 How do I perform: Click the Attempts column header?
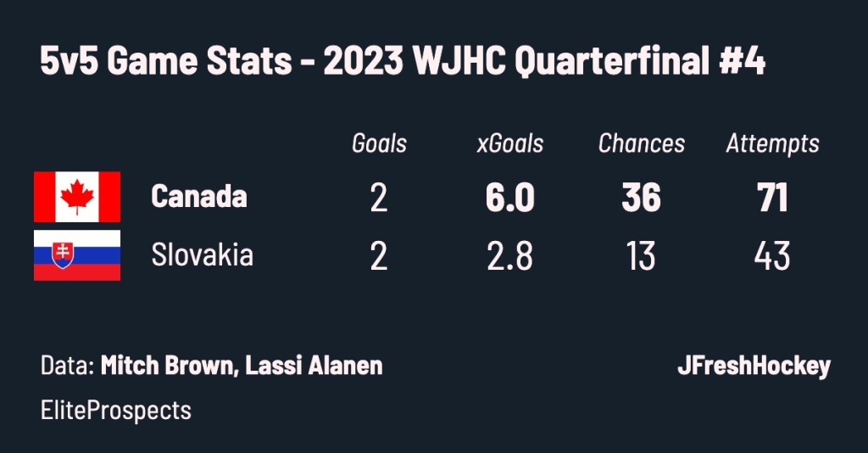point(772,144)
